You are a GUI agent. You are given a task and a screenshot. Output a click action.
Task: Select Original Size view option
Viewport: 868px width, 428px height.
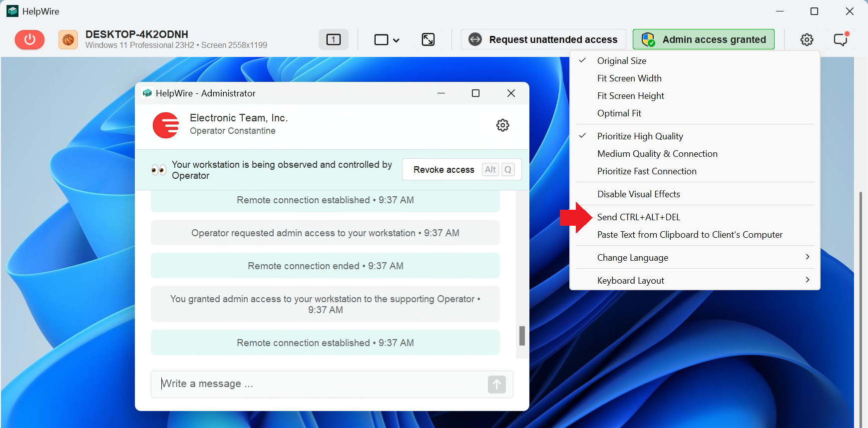point(621,61)
